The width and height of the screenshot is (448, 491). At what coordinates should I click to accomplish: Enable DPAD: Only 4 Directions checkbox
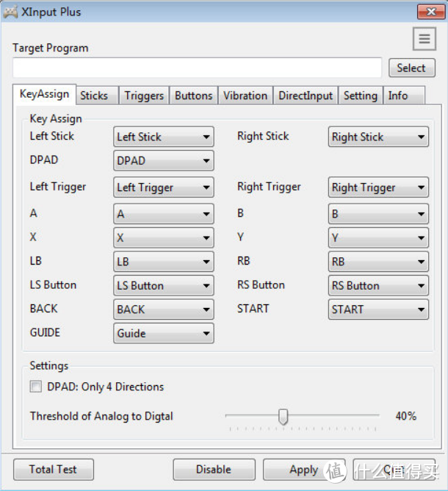click(x=36, y=387)
